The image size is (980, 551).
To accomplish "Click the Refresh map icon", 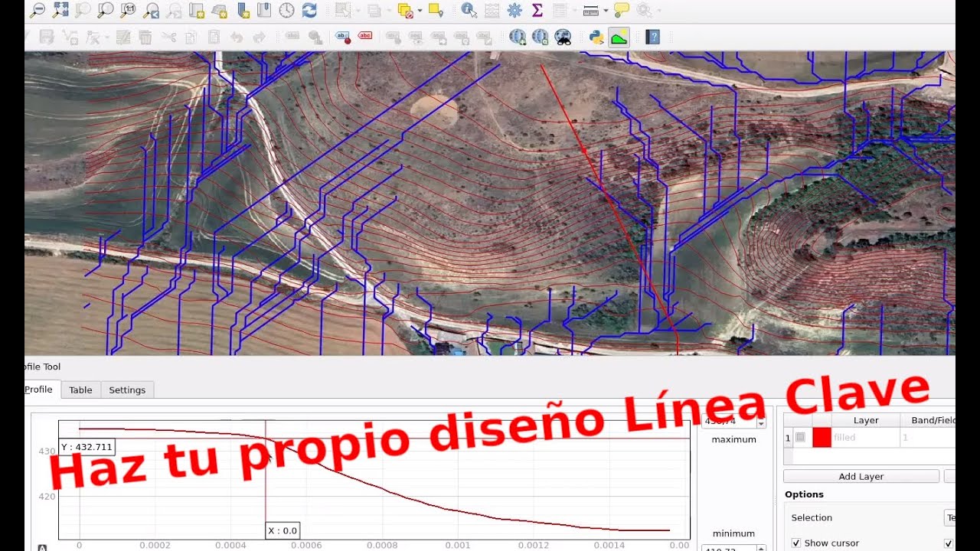I will point(309,10).
